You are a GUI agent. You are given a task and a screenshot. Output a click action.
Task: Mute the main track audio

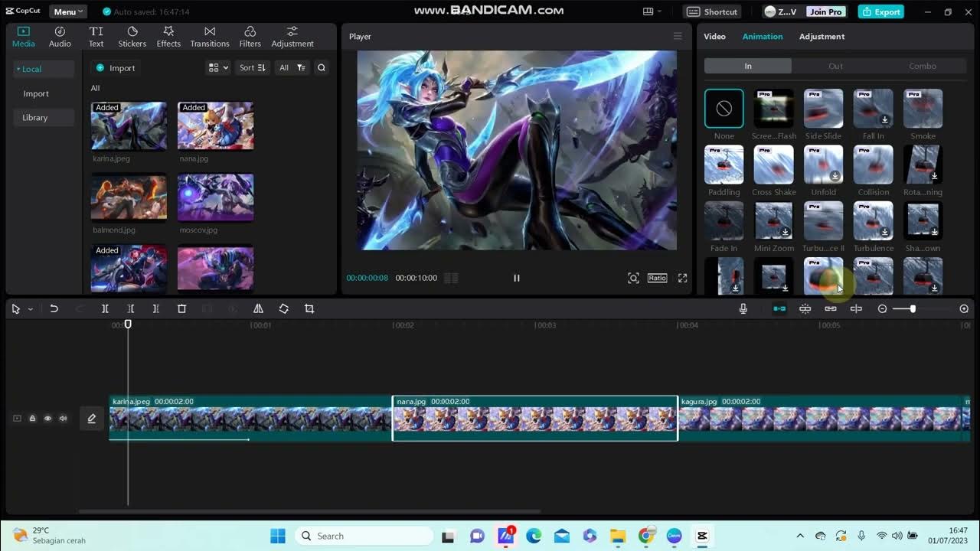[63, 419]
